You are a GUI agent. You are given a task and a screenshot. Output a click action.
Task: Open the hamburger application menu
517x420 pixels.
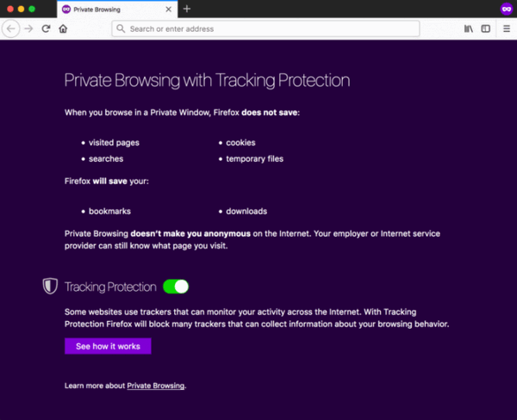pos(507,28)
